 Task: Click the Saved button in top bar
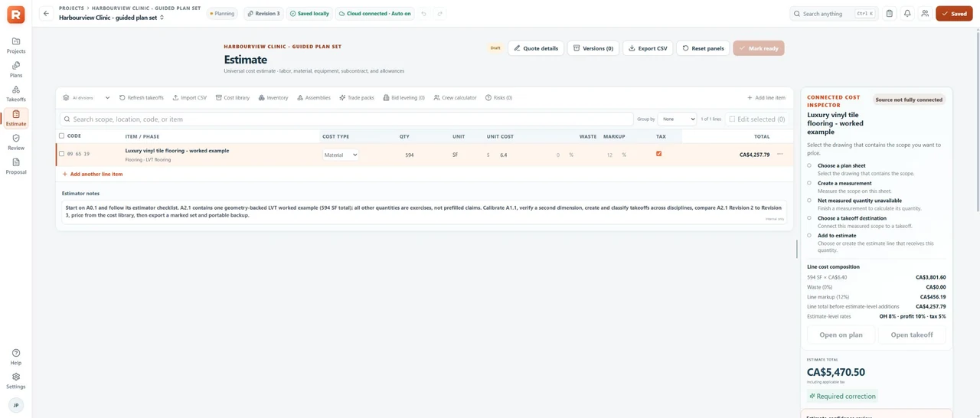(x=954, y=14)
